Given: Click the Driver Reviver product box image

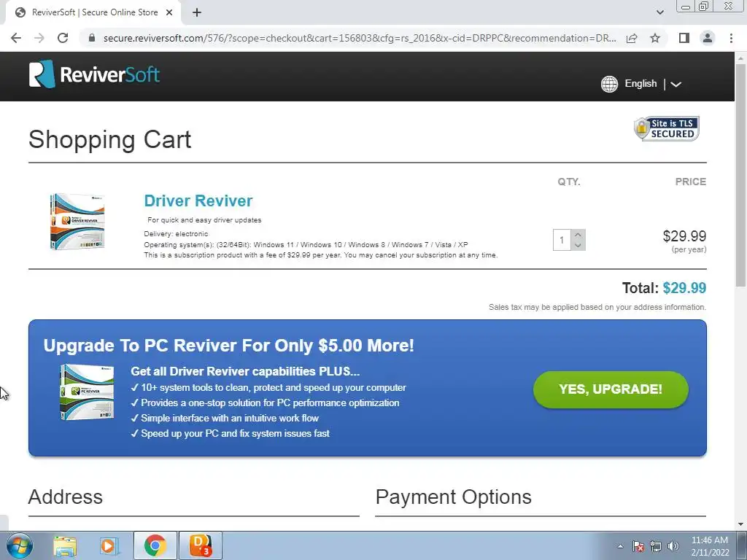Looking at the screenshot, I should tap(77, 222).
